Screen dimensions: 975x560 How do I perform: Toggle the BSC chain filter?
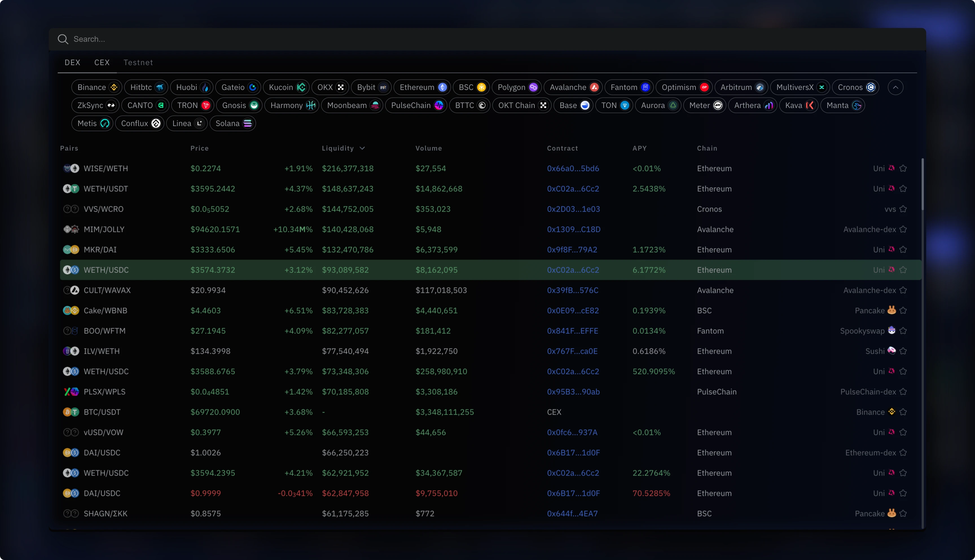coord(471,87)
